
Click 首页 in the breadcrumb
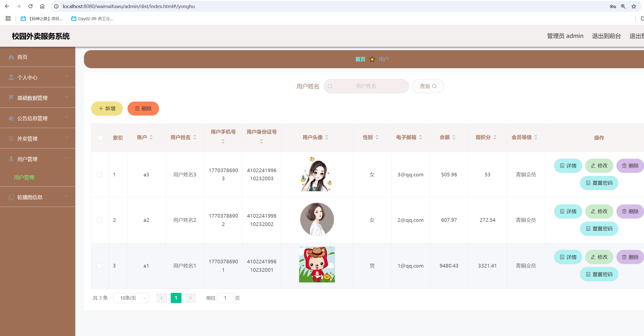[360, 59]
